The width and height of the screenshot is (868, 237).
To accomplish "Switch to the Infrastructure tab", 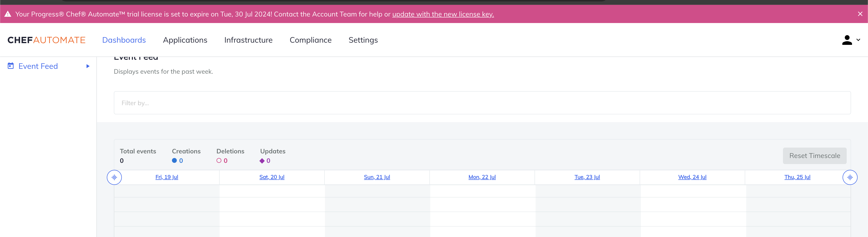I will [x=248, y=40].
